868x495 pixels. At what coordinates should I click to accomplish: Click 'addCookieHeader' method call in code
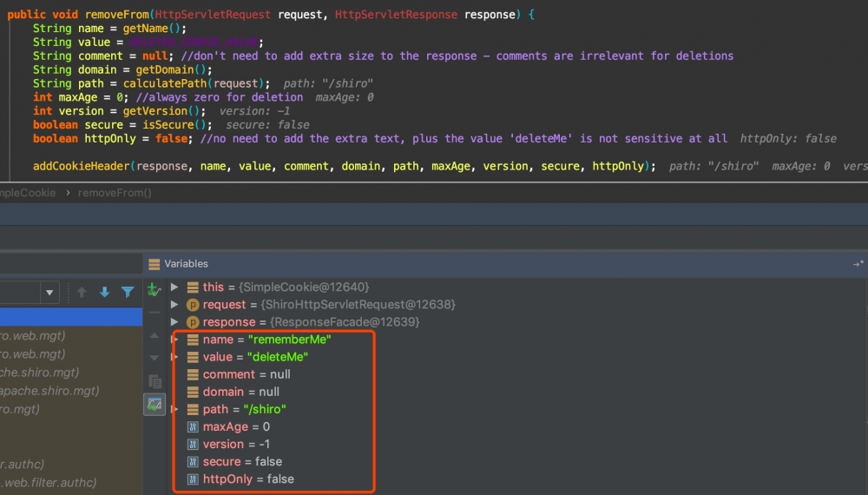click(x=82, y=166)
